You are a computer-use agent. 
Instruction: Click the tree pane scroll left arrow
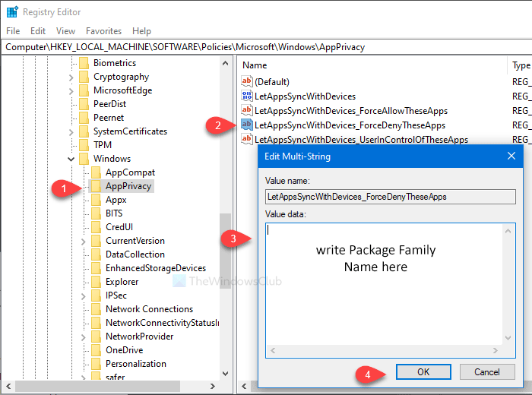click(x=8, y=386)
